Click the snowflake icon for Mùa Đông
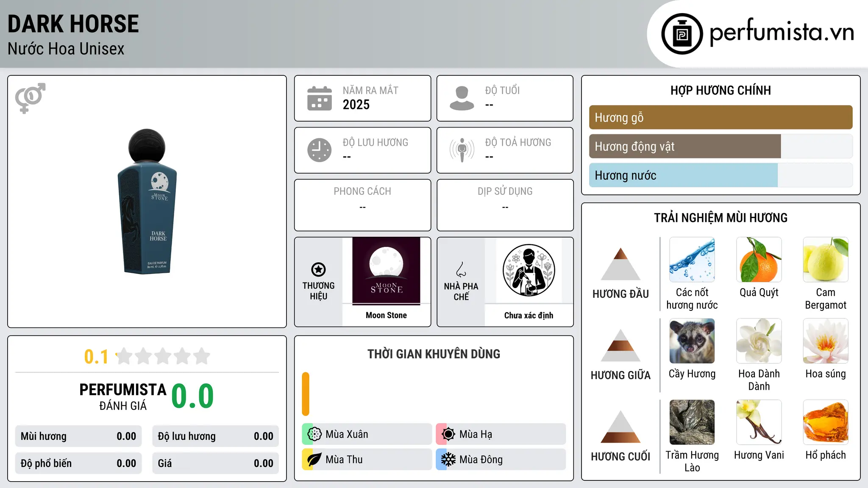This screenshot has height=488, width=868. coord(448,460)
